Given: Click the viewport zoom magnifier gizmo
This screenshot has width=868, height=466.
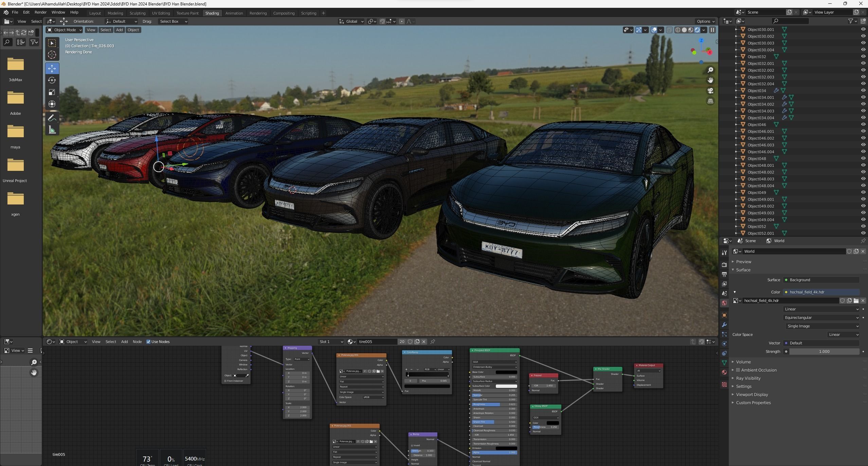Looking at the screenshot, I should point(710,70).
